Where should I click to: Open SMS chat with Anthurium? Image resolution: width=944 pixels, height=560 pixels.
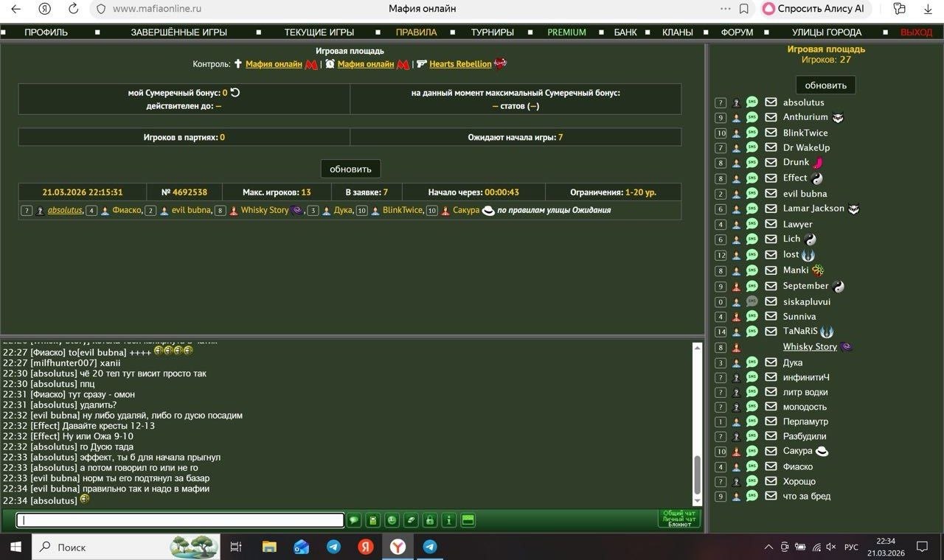(x=752, y=117)
